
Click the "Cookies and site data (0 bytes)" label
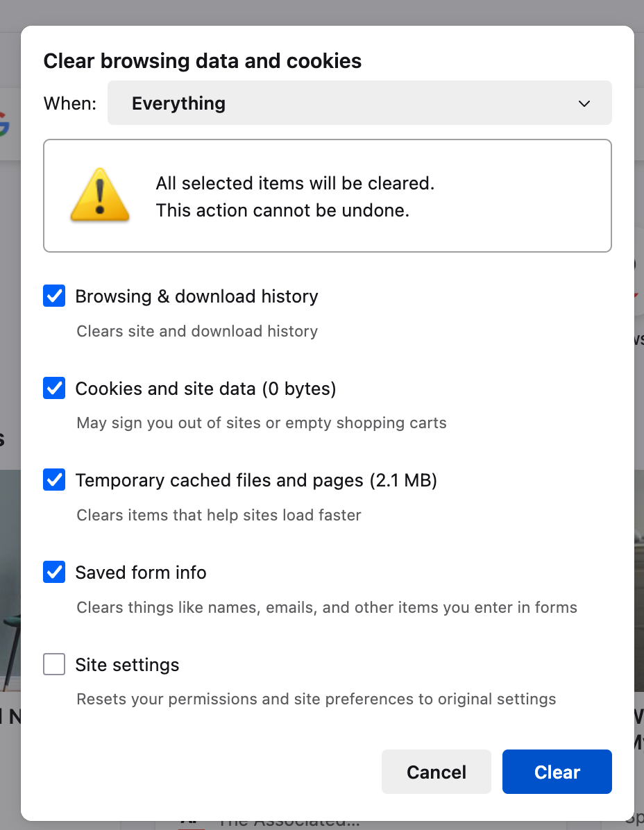click(x=205, y=389)
